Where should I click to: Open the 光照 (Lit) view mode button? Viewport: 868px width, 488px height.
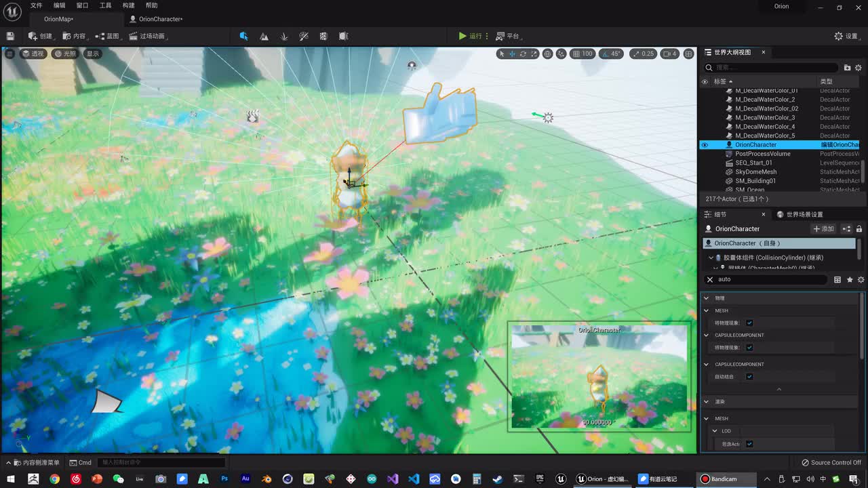click(x=65, y=54)
